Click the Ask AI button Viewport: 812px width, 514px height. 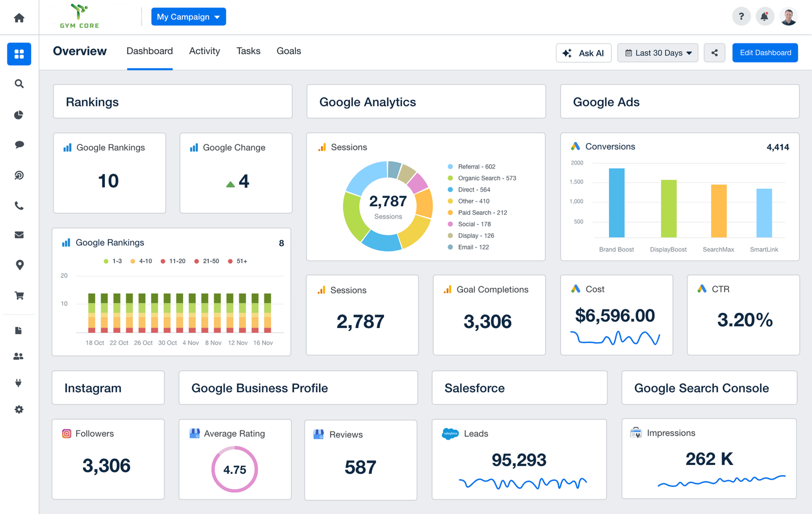click(x=584, y=53)
